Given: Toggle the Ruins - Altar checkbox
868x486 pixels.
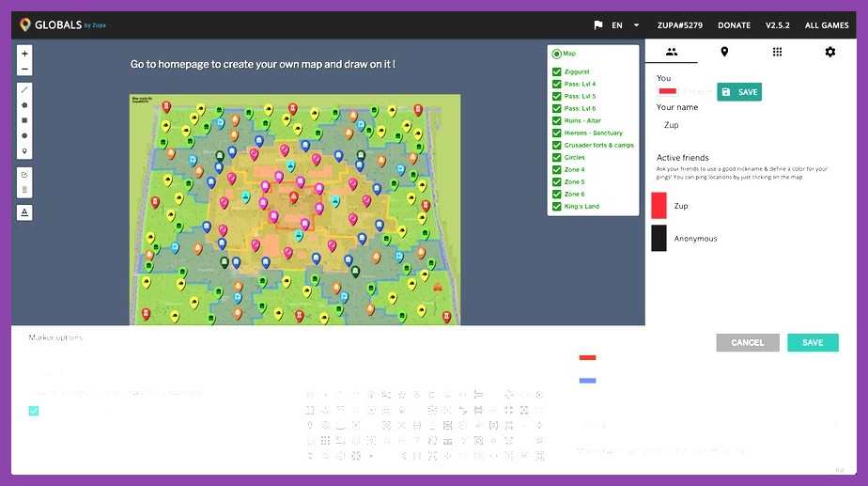Looking at the screenshot, I should [557, 121].
